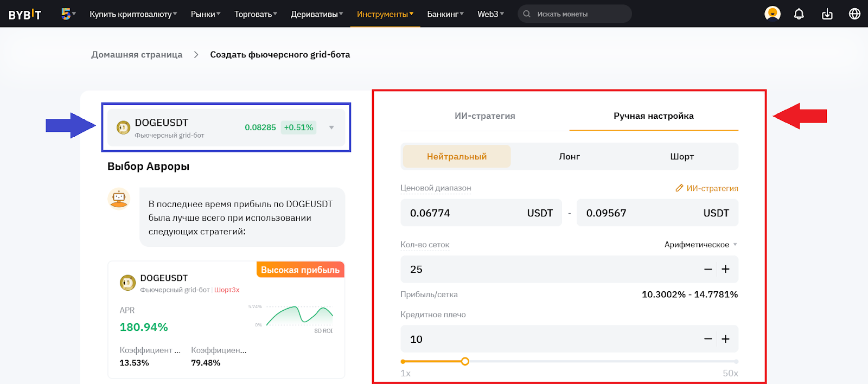
Task: Decrease leverage with minus button
Action: (x=708, y=339)
